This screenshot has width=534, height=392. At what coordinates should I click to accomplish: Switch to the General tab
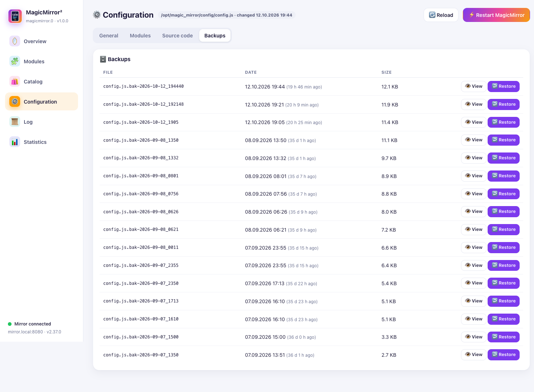pos(109,36)
